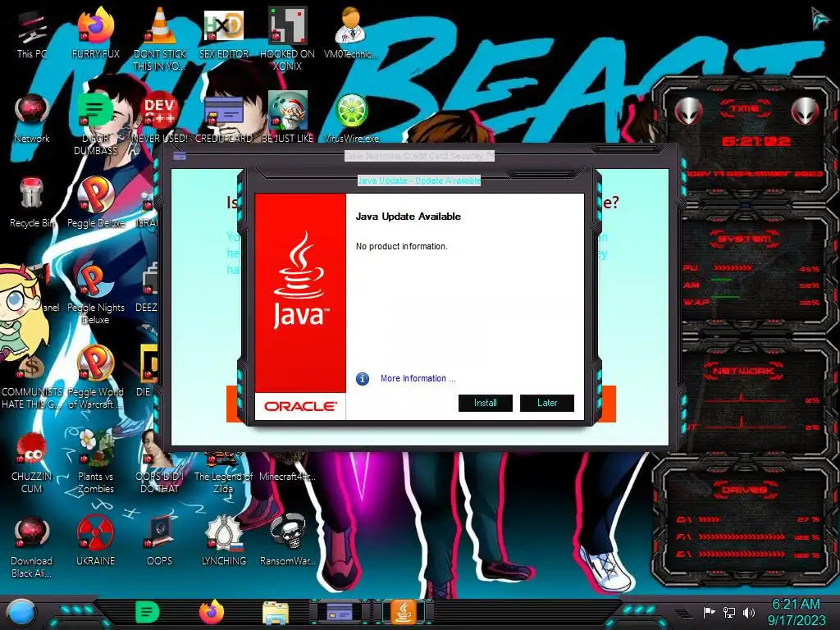Select the This PC desktop icon
840x630 pixels.
(x=32, y=34)
